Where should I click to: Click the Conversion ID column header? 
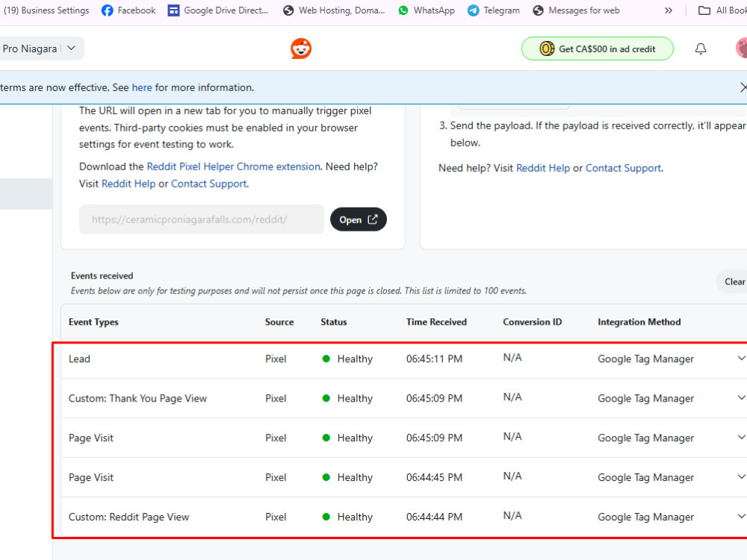pos(532,323)
